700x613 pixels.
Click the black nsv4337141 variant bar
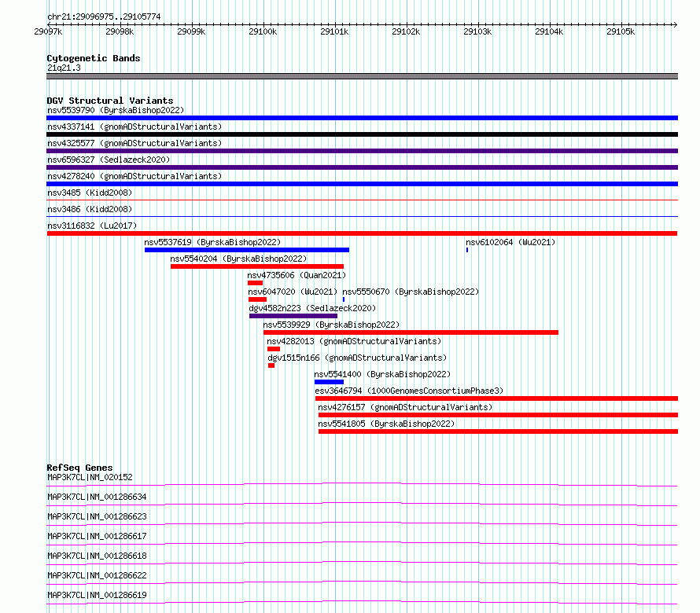[x=362, y=134]
